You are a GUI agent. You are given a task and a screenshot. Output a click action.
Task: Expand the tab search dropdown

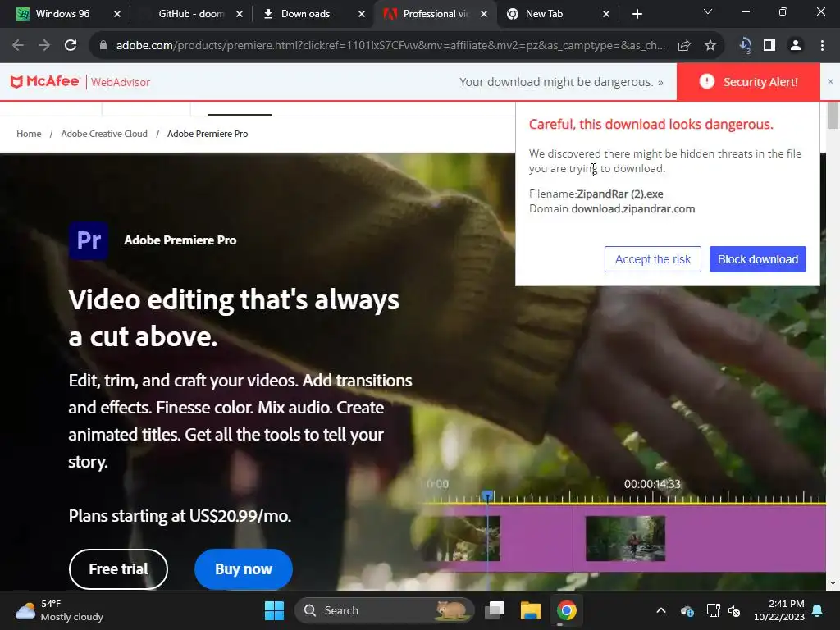(x=708, y=11)
